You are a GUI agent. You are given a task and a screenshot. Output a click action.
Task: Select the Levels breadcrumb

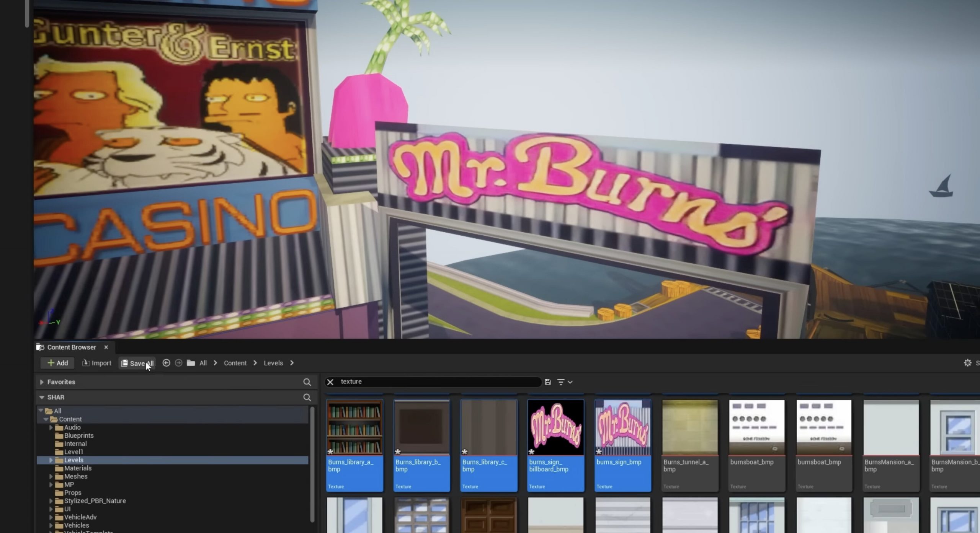[x=273, y=363]
